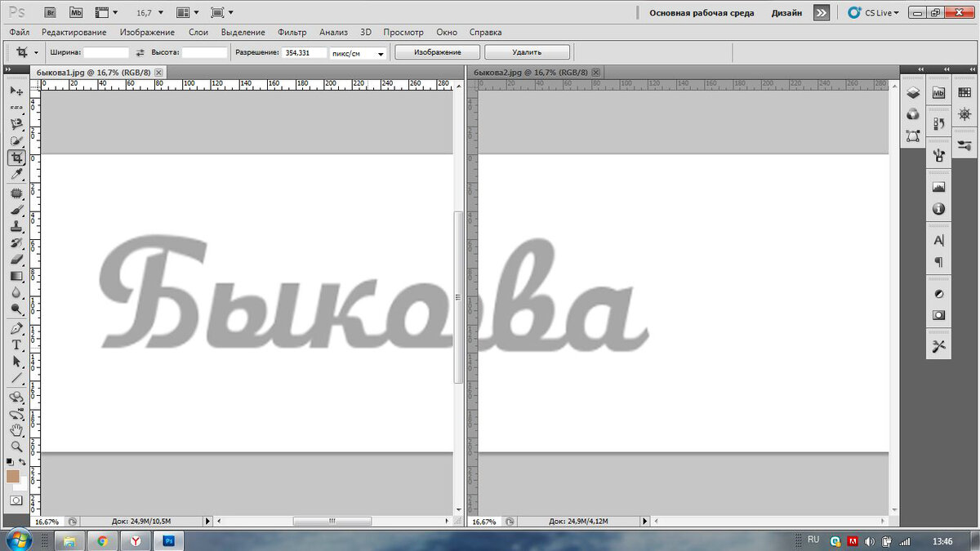This screenshot has width=980, height=551.
Task: Click the Изображение button in options bar
Action: (438, 51)
